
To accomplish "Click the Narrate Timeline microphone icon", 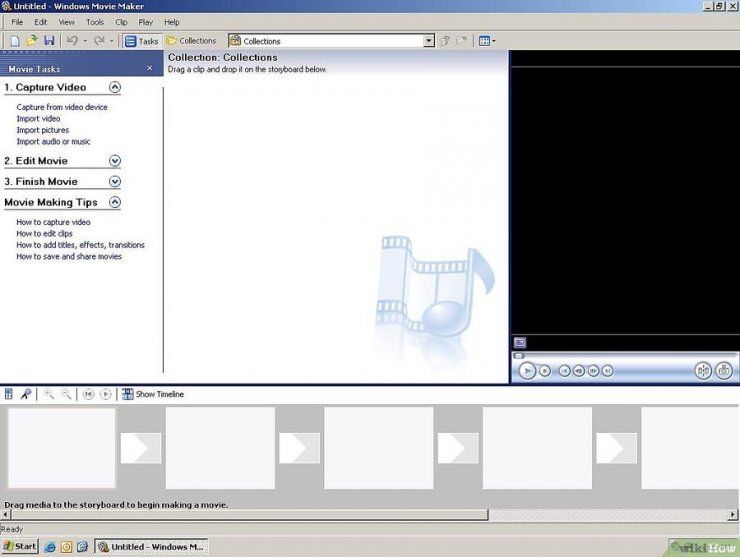I will coord(25,394).
